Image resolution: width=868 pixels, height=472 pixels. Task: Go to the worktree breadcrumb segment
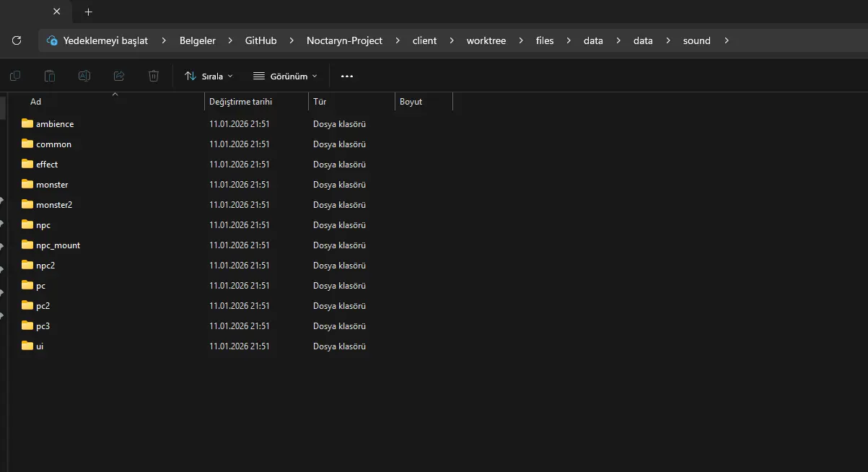point(486,40)
